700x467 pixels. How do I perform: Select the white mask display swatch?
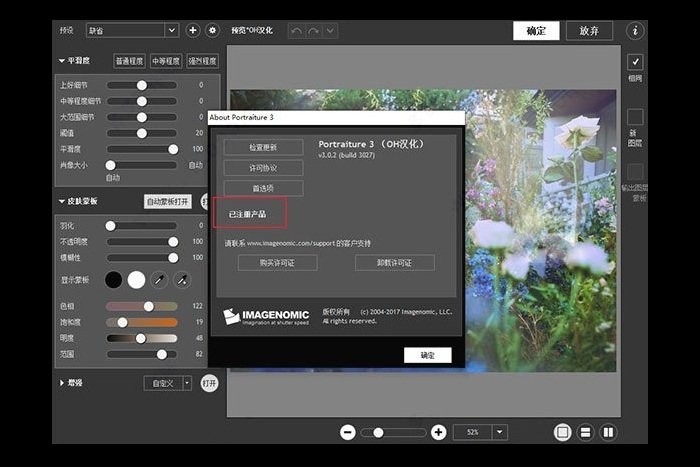coord(136,280)
